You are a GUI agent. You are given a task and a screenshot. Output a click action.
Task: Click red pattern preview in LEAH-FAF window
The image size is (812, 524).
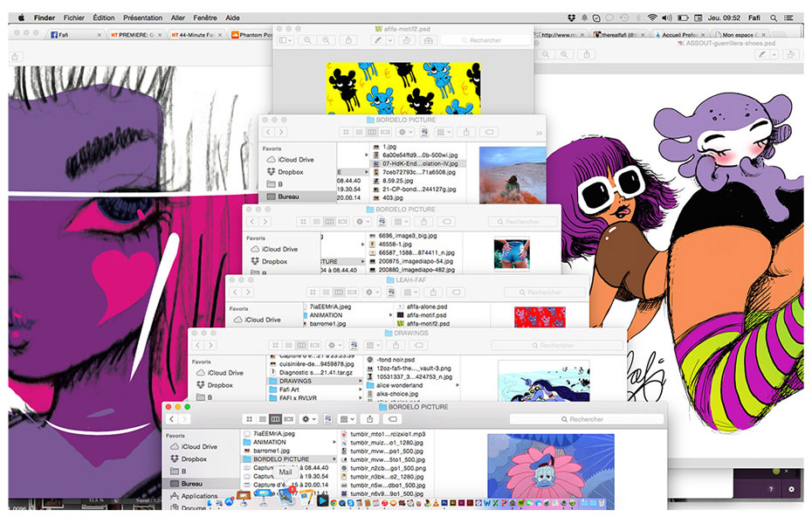(540, 317)
